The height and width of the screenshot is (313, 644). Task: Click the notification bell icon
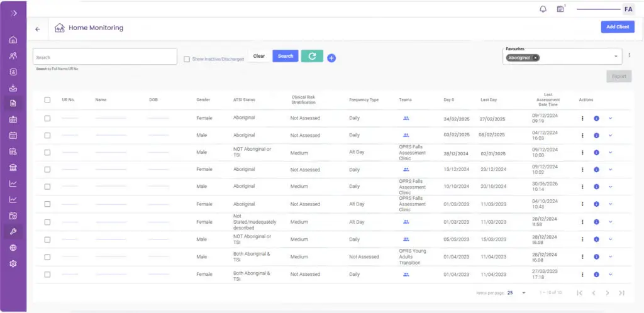pyautogui.click(x=543, y=9)
